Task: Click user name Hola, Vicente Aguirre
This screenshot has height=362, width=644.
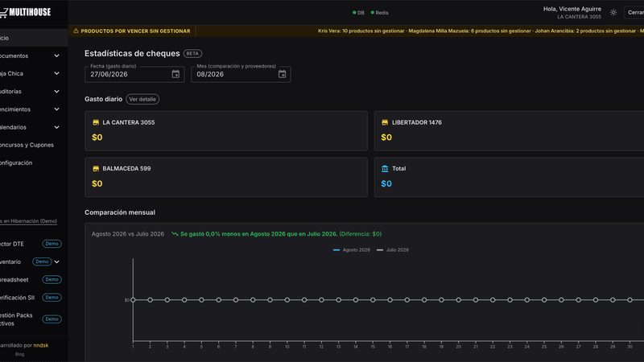Action: [x=572, y=9]
